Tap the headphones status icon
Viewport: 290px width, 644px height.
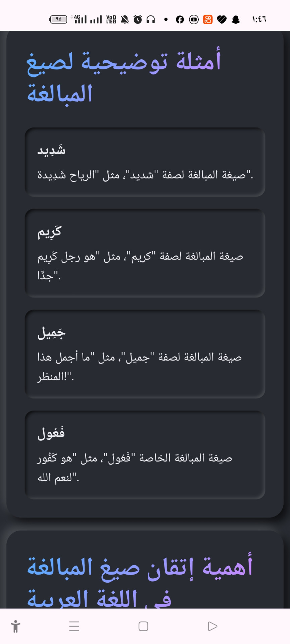click(x=151, y=19)
